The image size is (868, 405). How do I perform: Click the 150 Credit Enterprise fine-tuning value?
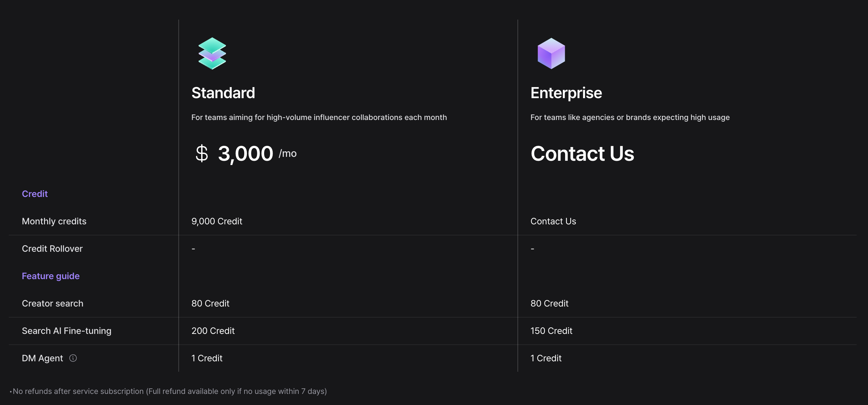coord(551,331)
